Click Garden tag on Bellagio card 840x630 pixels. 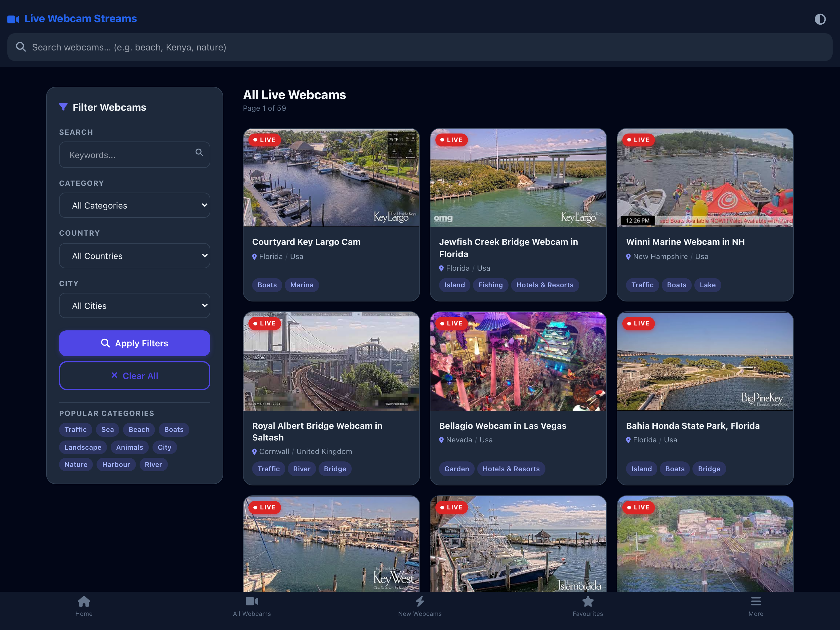[x=457, y=469]
